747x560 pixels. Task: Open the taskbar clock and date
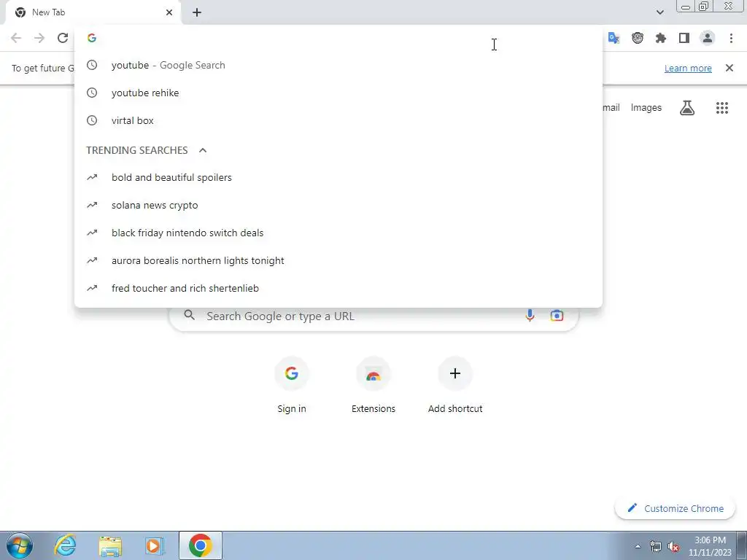tap(710, 546)
